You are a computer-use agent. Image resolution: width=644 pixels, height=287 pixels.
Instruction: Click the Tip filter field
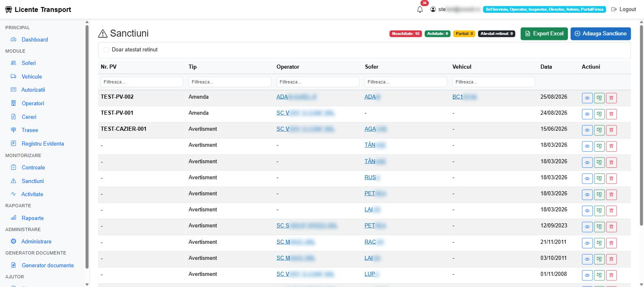230,82
